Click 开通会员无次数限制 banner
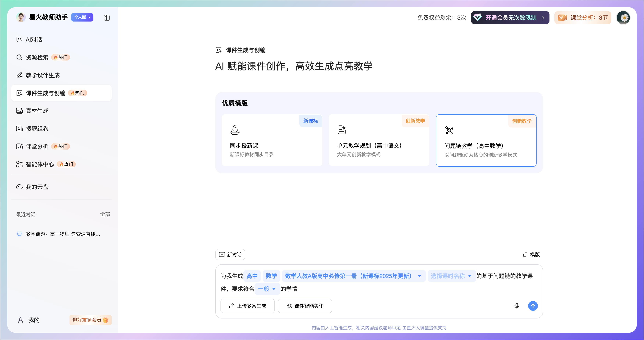This screenshot has width=644, height=340. 510,18
